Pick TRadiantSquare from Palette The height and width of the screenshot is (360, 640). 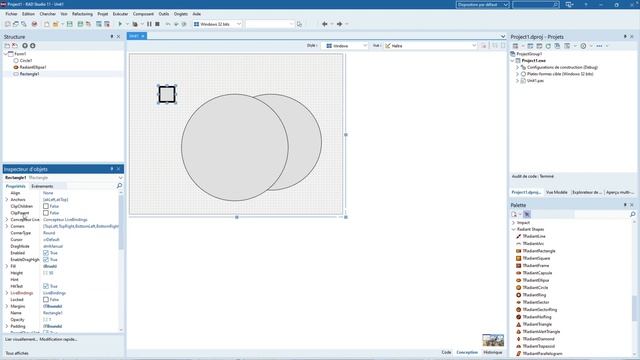536,258
